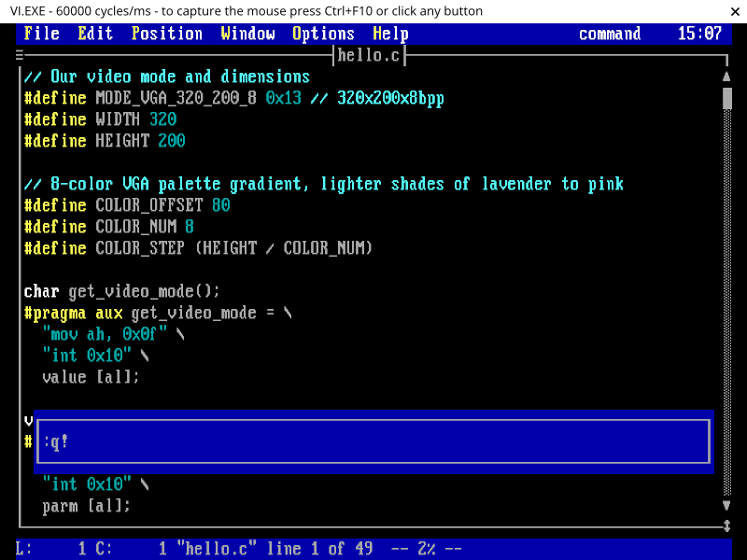747x560 pixels.
Task: Switch to the hello.c tab
Action: pos(369,54)
